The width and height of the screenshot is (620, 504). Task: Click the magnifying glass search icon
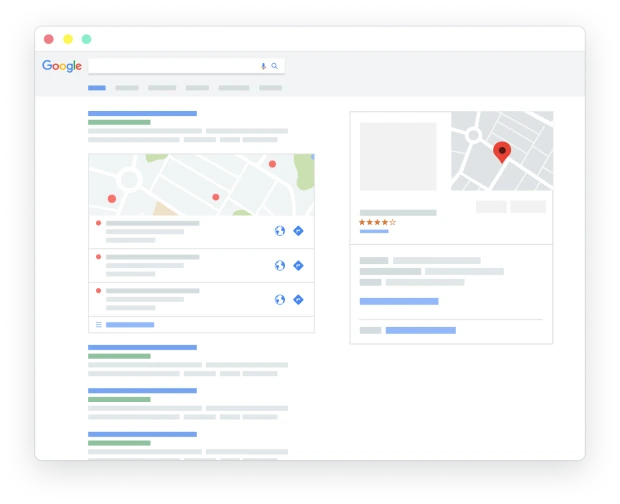click(274, 66)
